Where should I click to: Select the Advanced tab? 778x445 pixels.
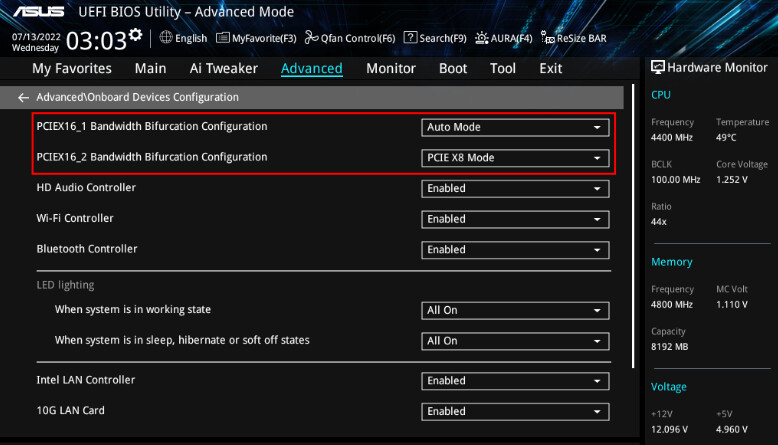pyautogui.click(x=312, y=68)
